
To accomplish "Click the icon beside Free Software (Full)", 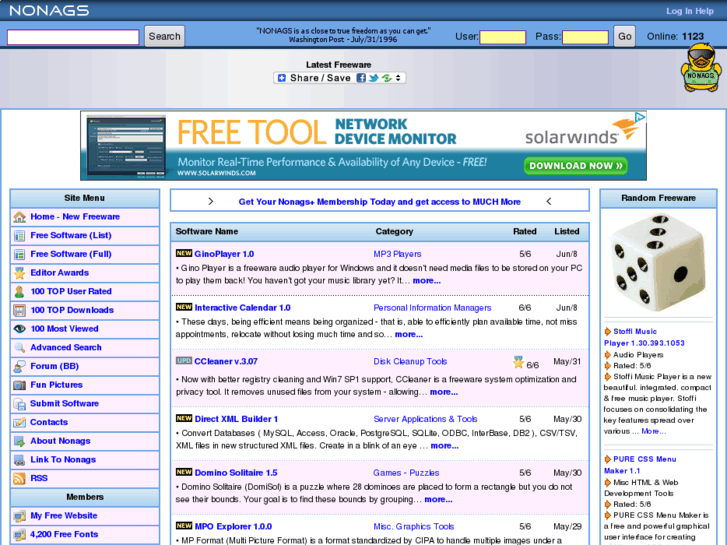I will (x=19, y=254).
